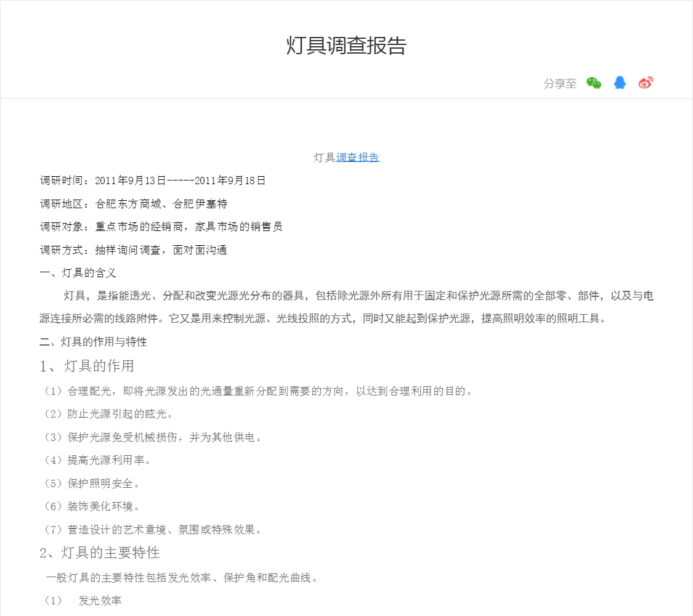The height and width of the screenshot is (616, 693).
Task: Click the heading 一、灯具的含义
Action: pos(78,273)
